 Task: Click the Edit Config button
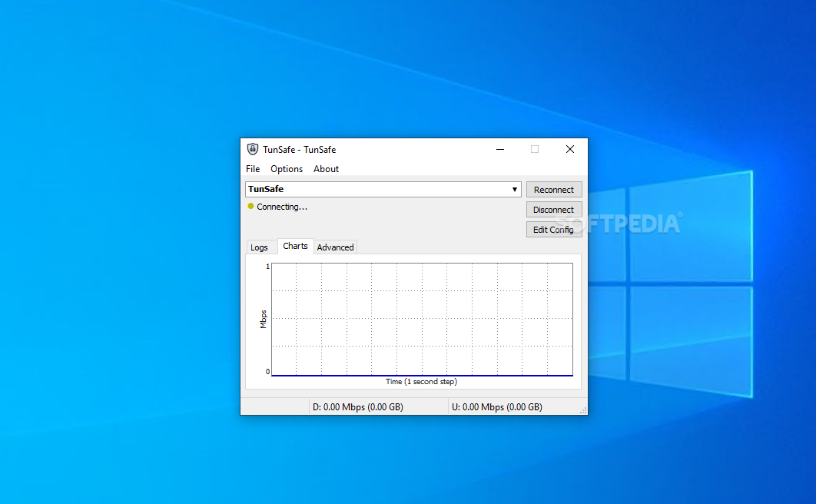point(554,230)
